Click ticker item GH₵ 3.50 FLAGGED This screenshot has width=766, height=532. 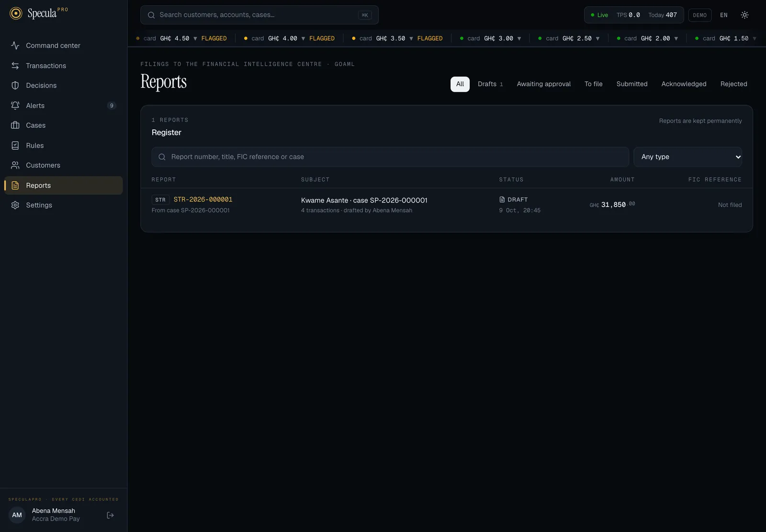pyautogui.click(x=397, y=38)
